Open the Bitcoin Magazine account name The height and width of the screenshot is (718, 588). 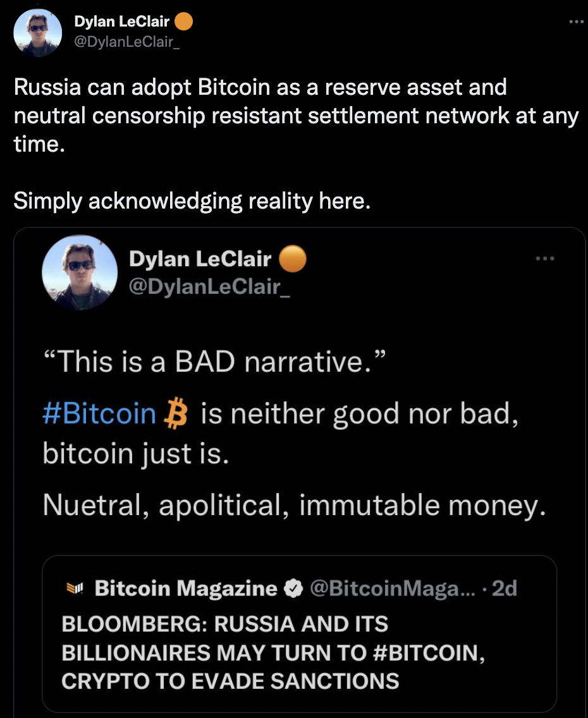[186, 589]
